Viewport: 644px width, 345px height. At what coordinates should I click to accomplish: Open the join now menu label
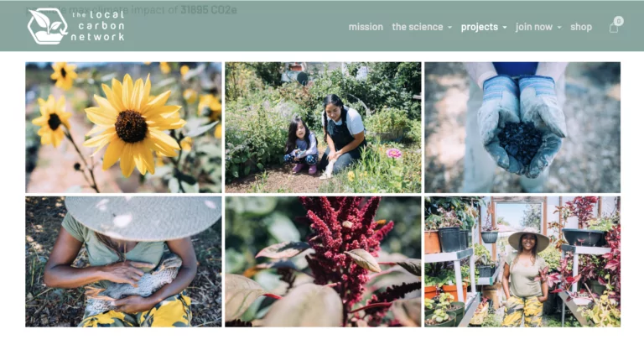tap(534, 27)
